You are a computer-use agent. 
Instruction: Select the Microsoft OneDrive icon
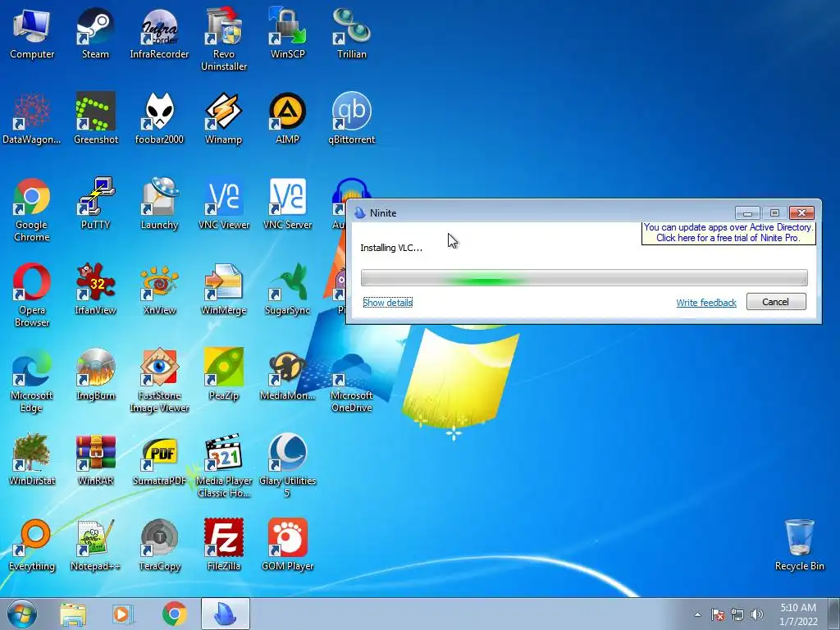[x=351, y=381]
